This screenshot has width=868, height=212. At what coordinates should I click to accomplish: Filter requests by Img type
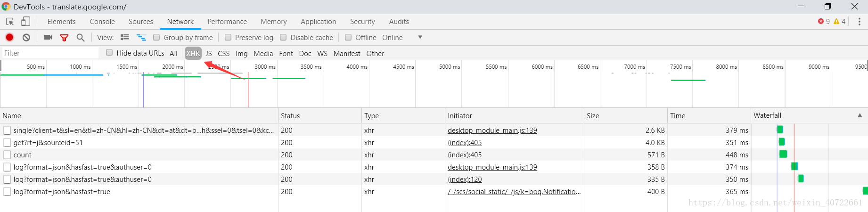tap(242, 54)
